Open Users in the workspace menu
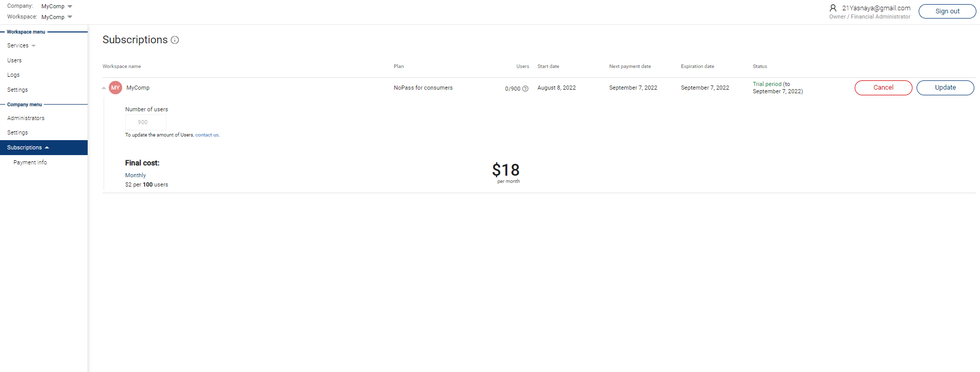Viewport: 980px width, 372px height. point(14,60)
